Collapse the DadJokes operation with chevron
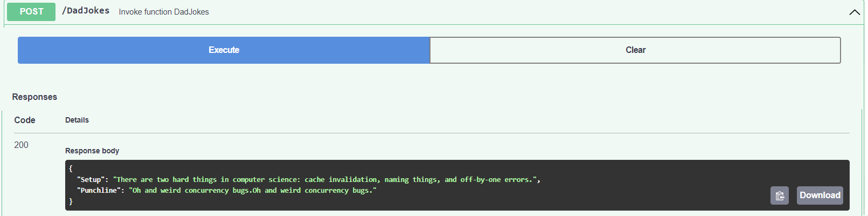 coord(855,12)
